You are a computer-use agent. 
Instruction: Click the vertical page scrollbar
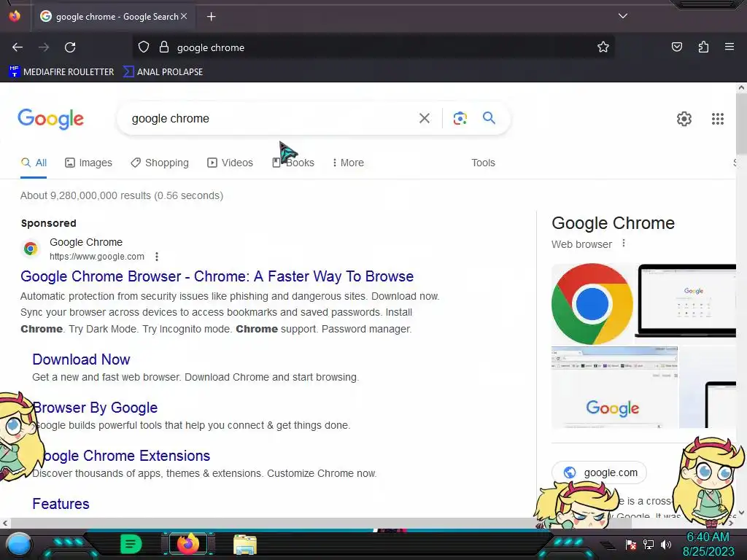[741, 124]
